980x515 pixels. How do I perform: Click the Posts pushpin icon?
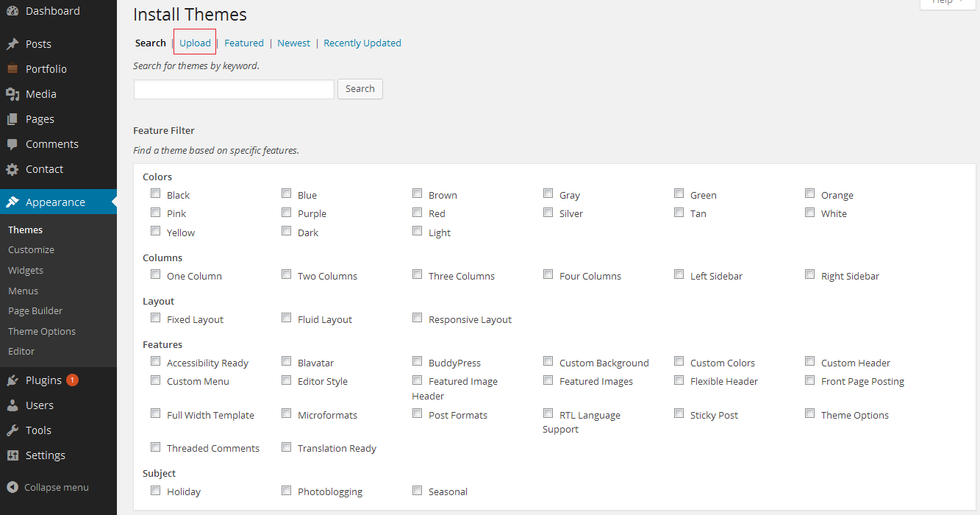12,44
